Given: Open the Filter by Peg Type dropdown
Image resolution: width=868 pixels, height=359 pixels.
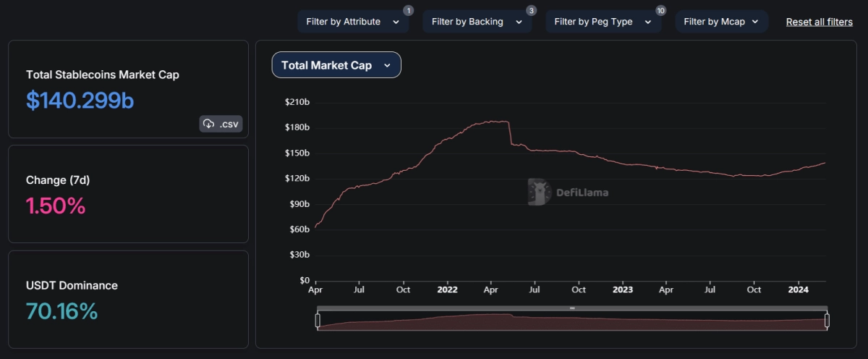Looking at the screenshot, I should 603,22.
